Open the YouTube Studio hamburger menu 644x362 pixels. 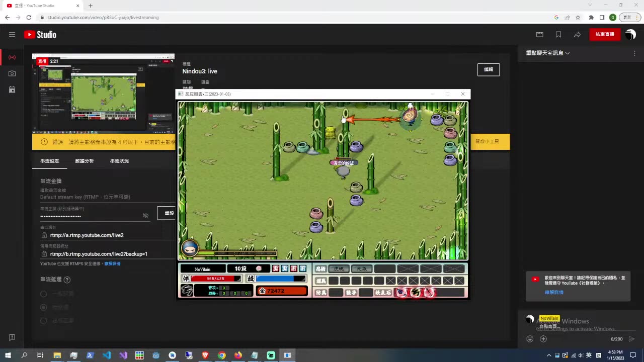point(12,35)
